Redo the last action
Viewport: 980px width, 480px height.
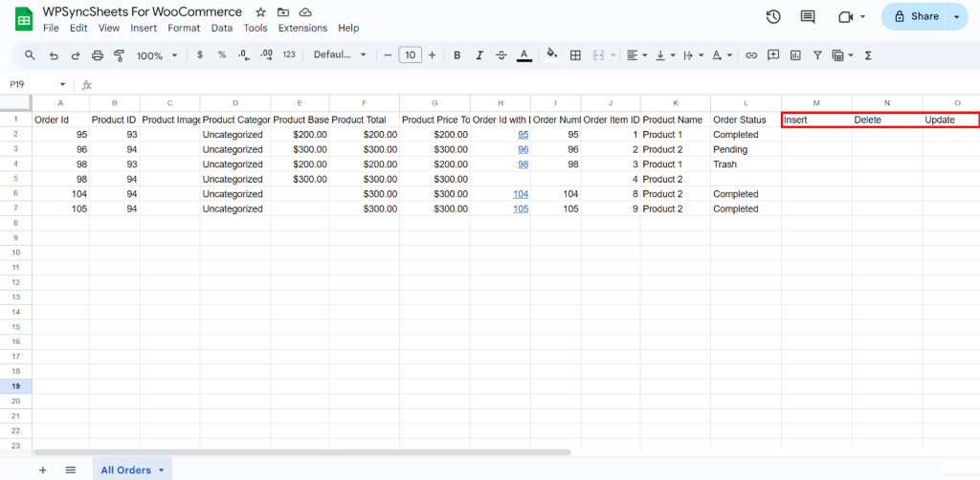coord(76,55)
